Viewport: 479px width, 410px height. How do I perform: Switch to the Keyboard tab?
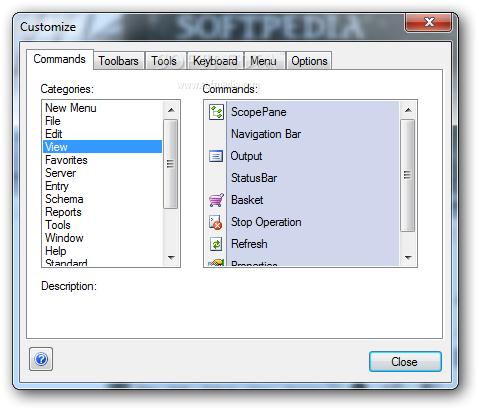[215, 61]
